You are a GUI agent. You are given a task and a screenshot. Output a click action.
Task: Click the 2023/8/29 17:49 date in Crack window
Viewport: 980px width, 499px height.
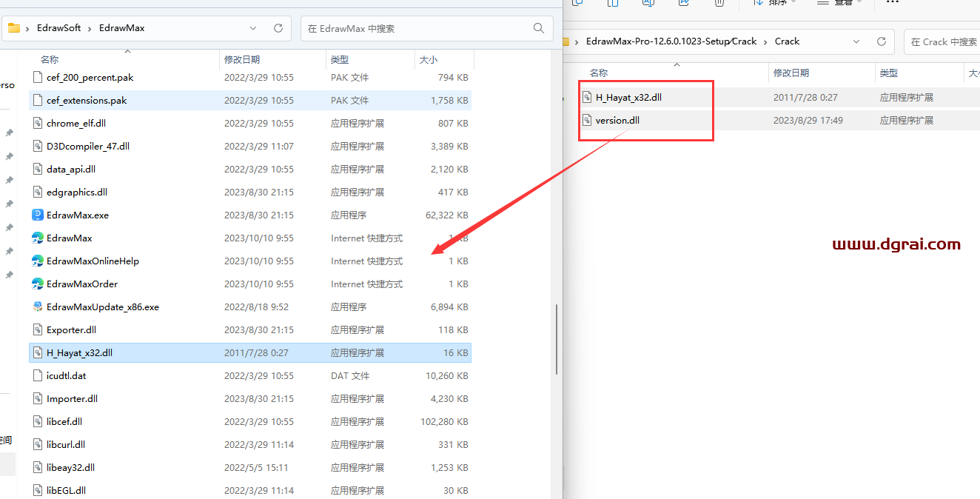point(808,120)
